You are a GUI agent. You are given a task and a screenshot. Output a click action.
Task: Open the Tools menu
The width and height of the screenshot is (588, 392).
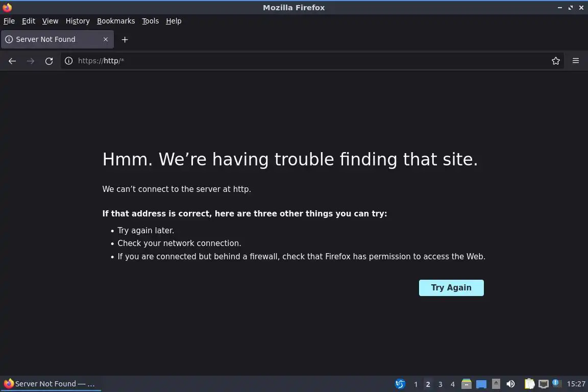pos(151,21)
